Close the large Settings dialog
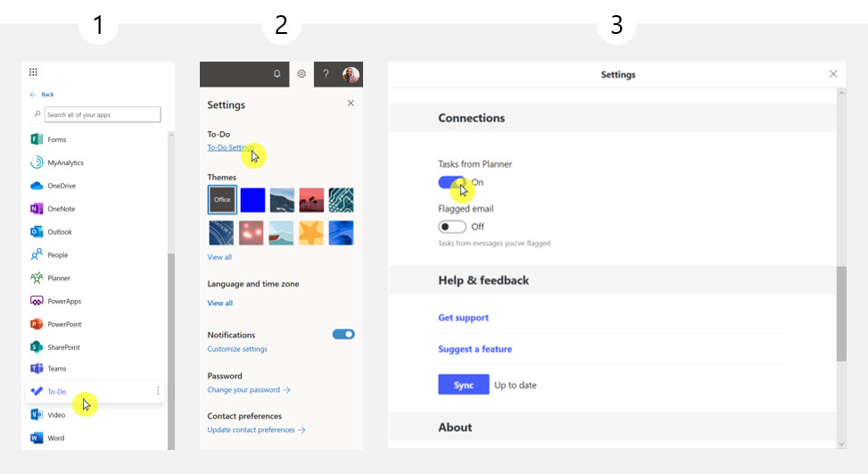Image resolution: width=868 pixels, height=474 pixels. click(x=833, y=74)
